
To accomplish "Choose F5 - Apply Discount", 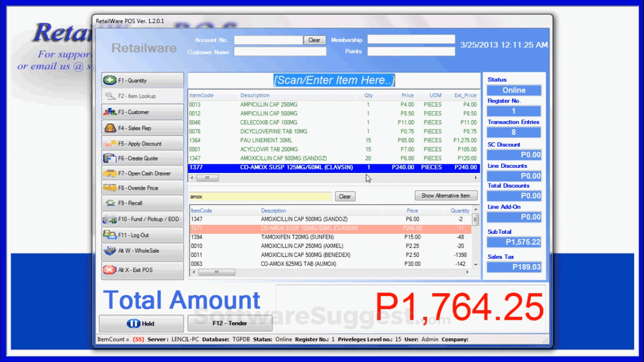I will (142, 143).
